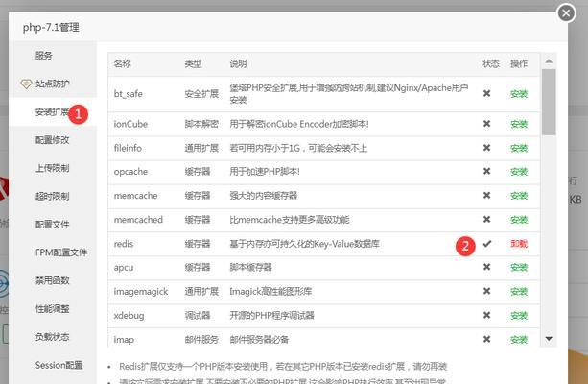Click the X status icon for xdebug

click(x=486, y=315)
